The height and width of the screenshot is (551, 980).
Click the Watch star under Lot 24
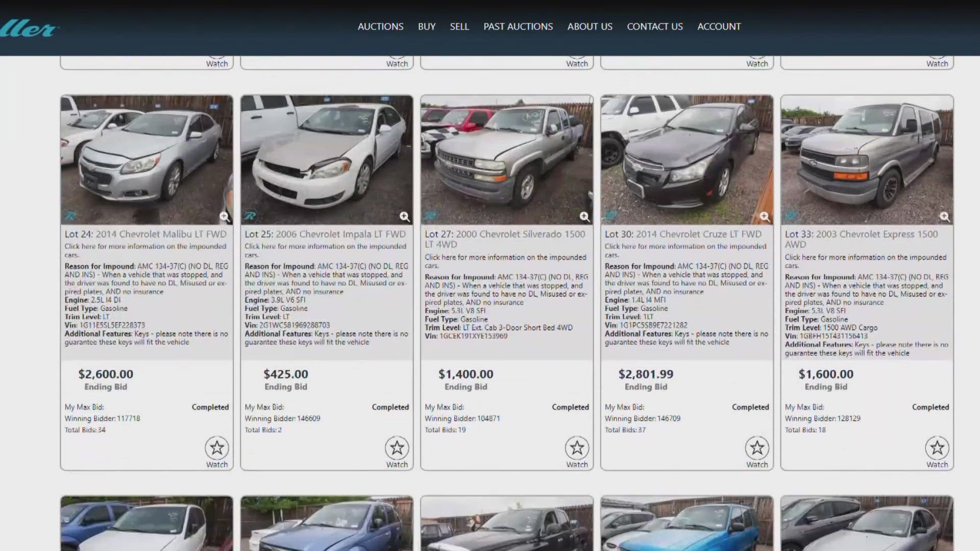[217, 448]
